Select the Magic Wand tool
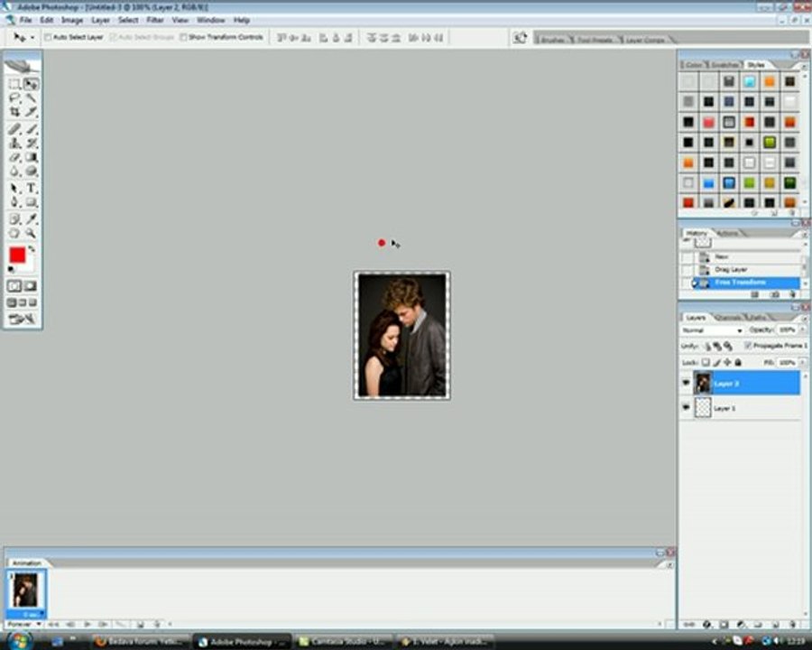The image size is (812, 650). pyautogui.click(x=31, y=98)
